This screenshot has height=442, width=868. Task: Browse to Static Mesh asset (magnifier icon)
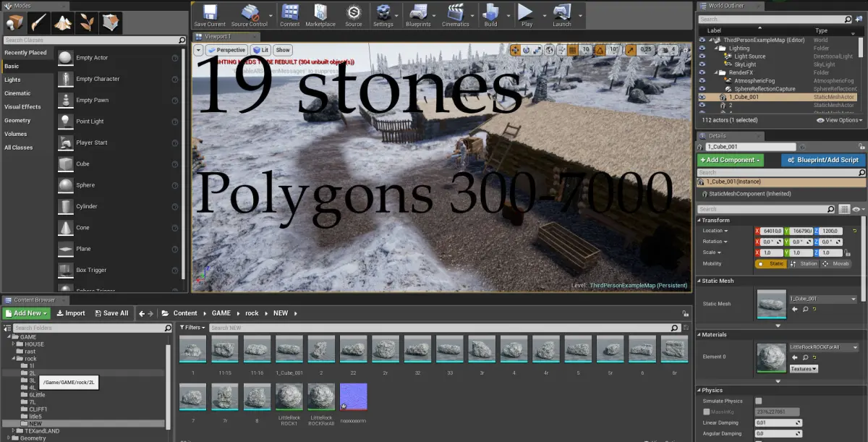806,309
